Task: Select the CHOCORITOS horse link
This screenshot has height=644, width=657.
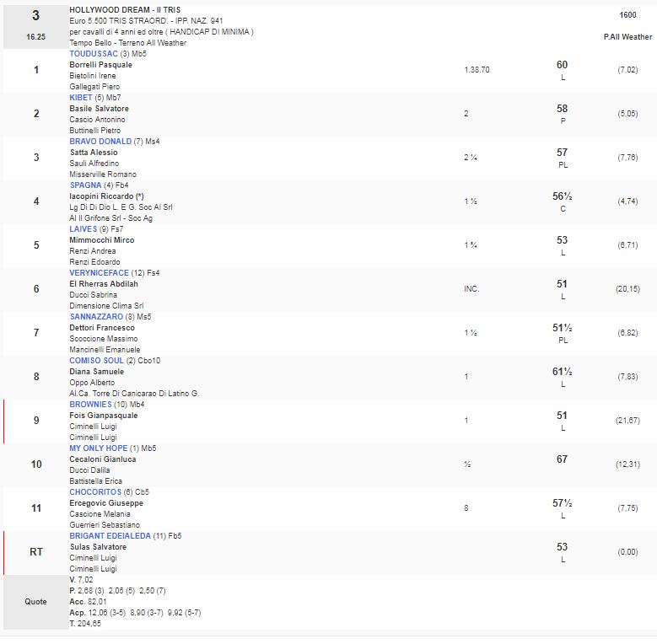Action: [x=95, y=492]
